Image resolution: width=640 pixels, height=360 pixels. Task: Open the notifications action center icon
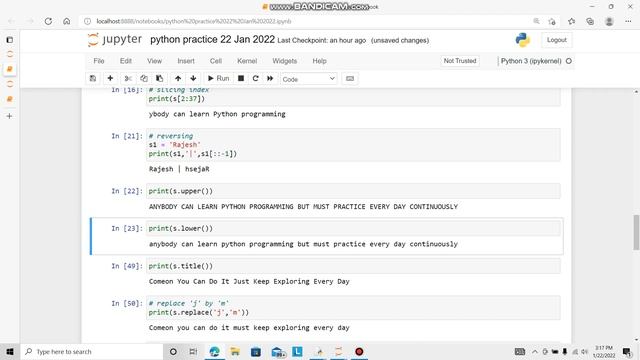tap(627, 351)
